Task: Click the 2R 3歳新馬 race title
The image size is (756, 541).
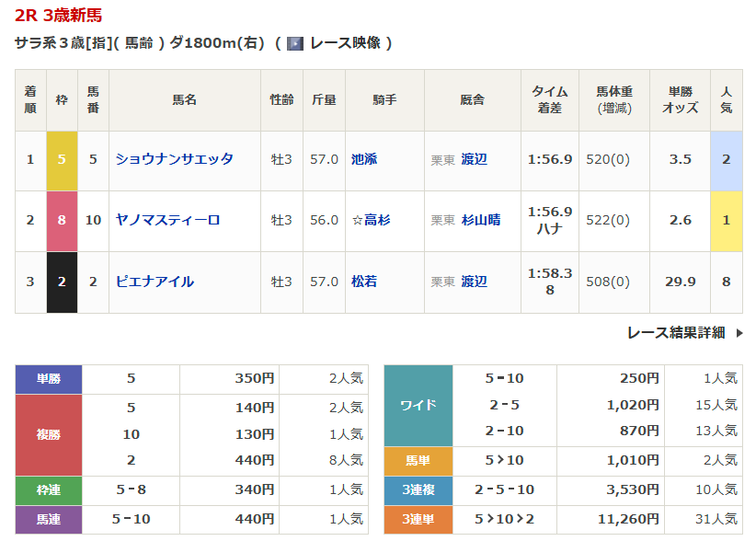Action: pyautogui.click(x=59, y=15)
